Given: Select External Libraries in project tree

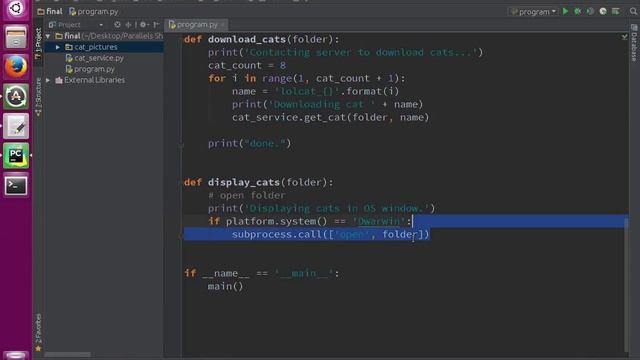Looking at the screenshot, I should pyautogui.click(x=90, y=80).
